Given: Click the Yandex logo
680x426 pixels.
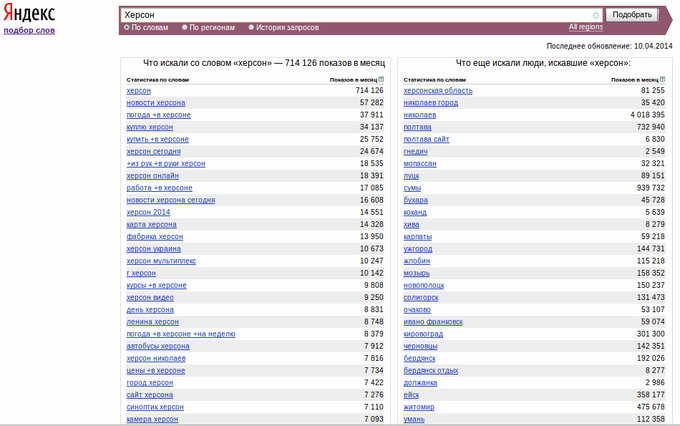Looking at the screenshot, I should coord(29,13).
